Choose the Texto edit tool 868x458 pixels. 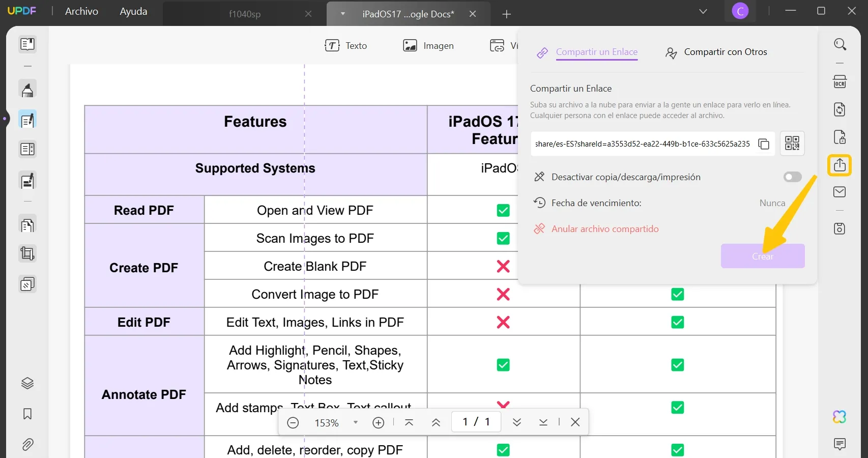tap(346, 46)
